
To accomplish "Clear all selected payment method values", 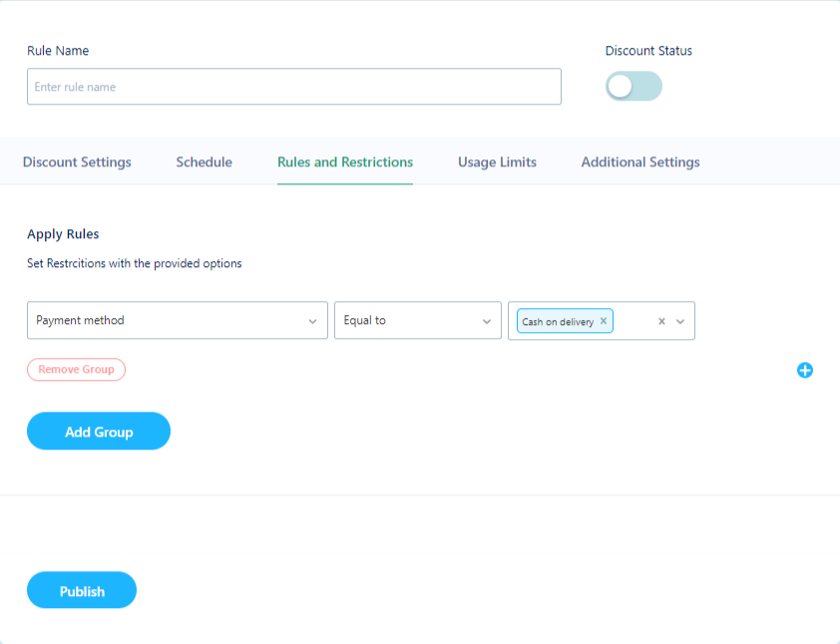I will [x=661, y=321].
